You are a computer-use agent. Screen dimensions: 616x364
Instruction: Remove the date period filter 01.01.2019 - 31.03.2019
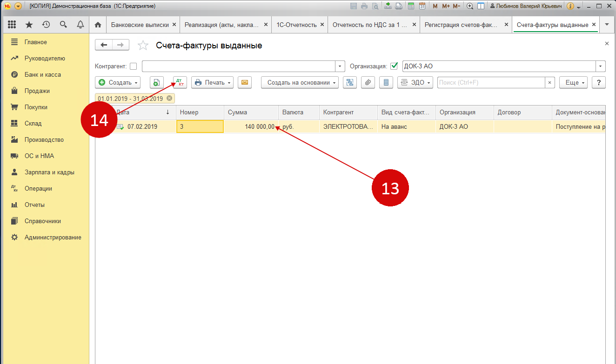click(169, 99)
